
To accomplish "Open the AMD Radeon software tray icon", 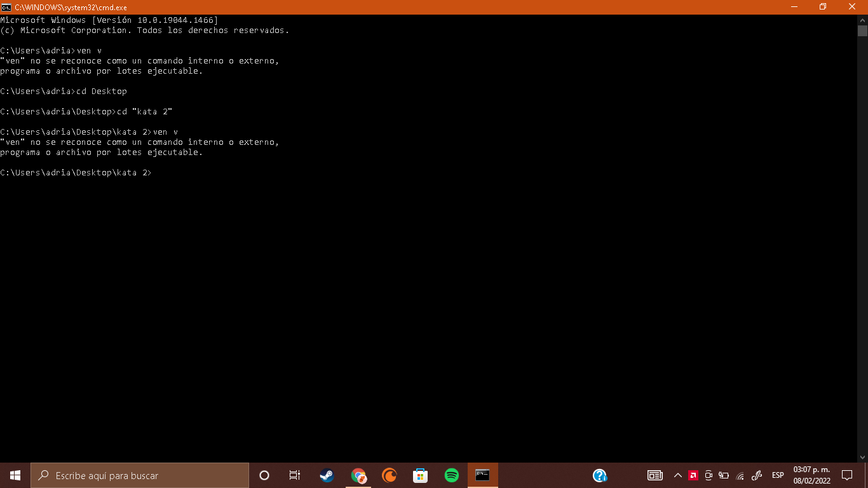I will 693,475.
